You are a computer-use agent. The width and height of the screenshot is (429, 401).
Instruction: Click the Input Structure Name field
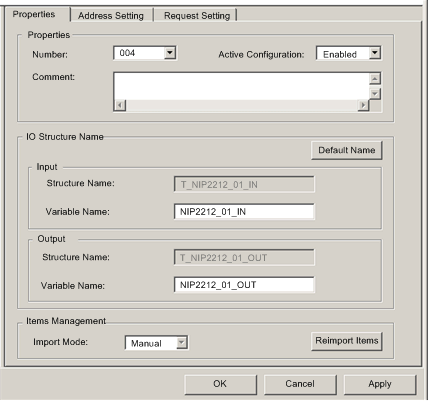tap(244, 184)
